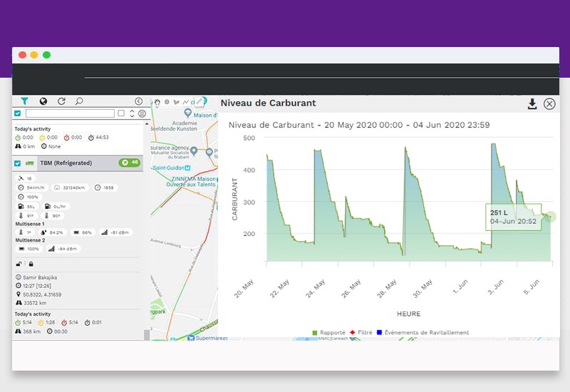Click the Filtré legend item

click(361, 332)
